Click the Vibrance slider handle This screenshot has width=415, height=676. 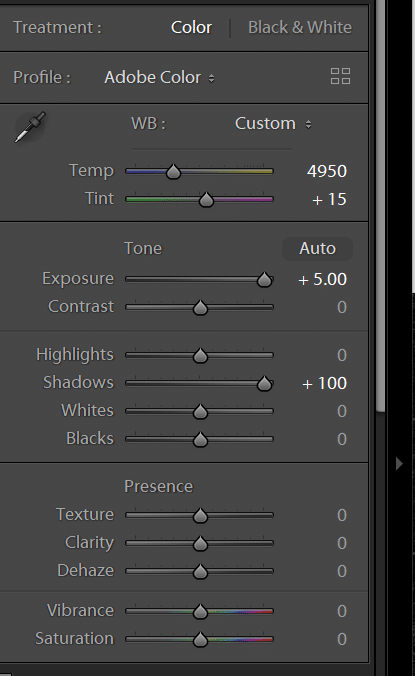(200, 611)
